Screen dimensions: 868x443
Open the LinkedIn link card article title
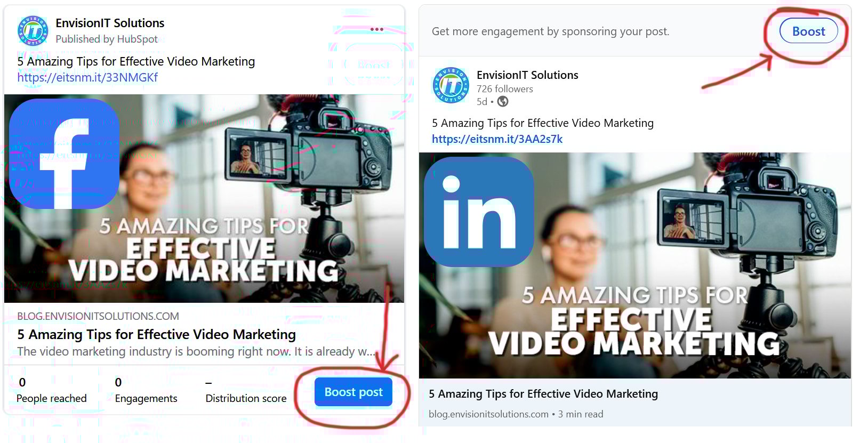click(543, 394)
